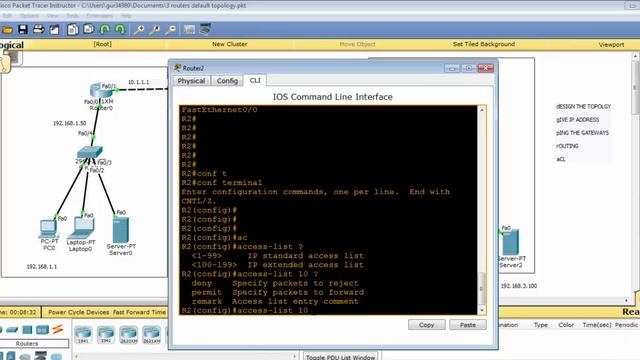Click the 10.1.1.1 link label

tap(138, 82)
